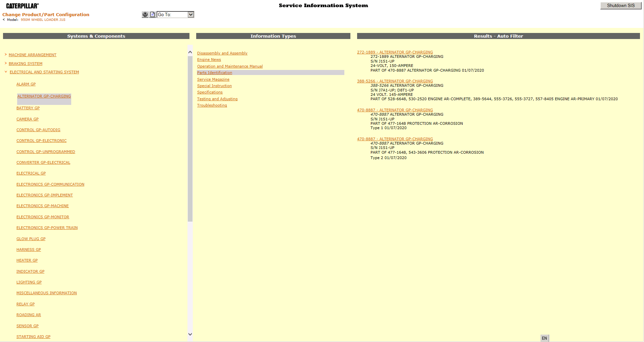
Task: Open Engine News information type
Action: click(209, 60)
